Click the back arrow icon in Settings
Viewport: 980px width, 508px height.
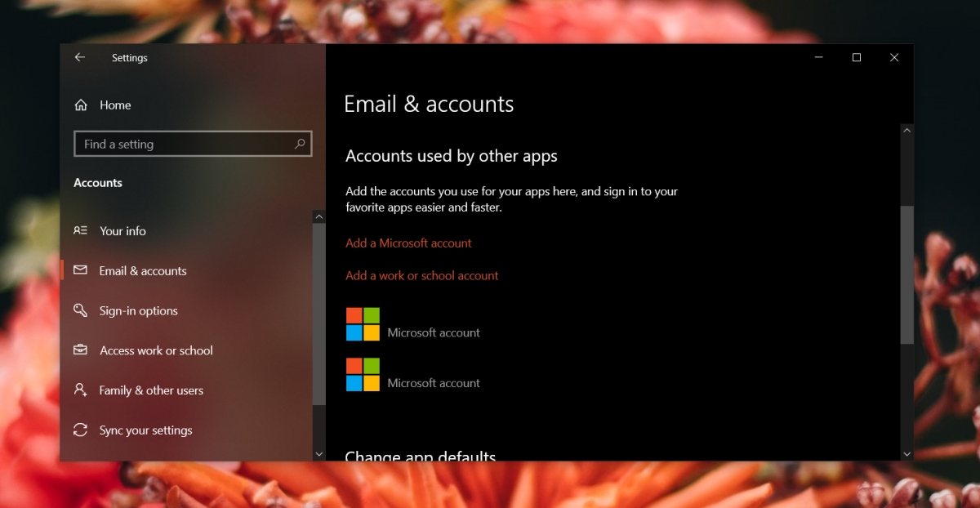click(79, 58)
